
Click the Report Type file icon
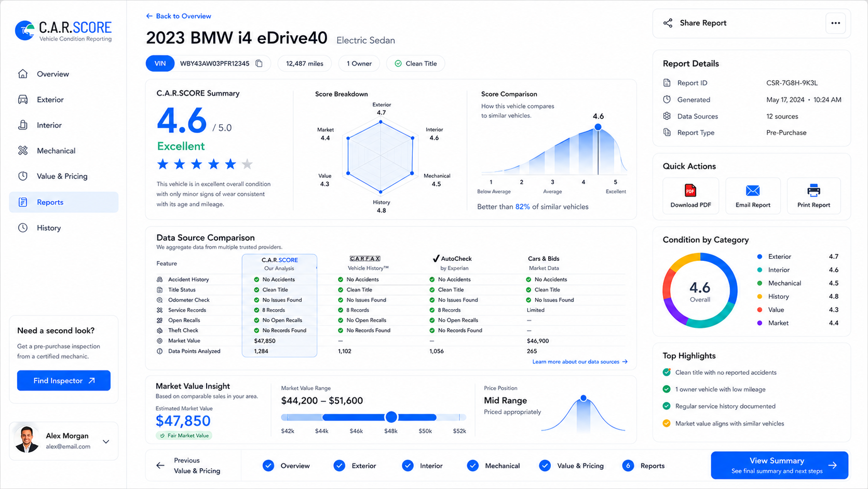667,133
